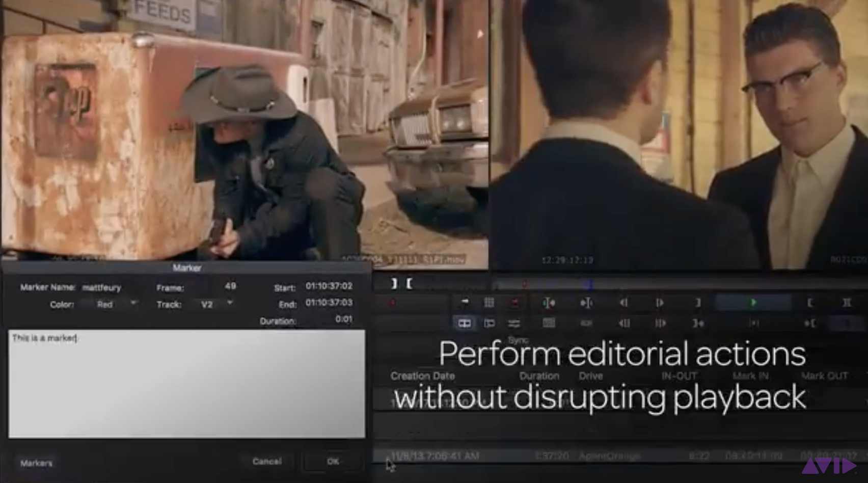
Task: Cancel the Marker dialog
Action: point(267,462)
